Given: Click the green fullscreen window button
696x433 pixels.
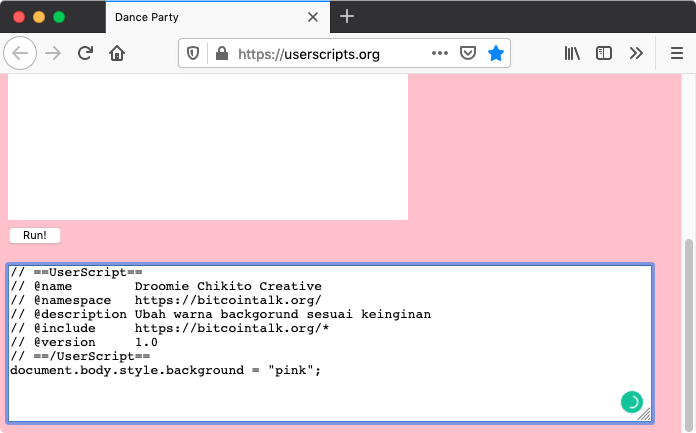Looking at the screenshot, I should tap(59, 17).
